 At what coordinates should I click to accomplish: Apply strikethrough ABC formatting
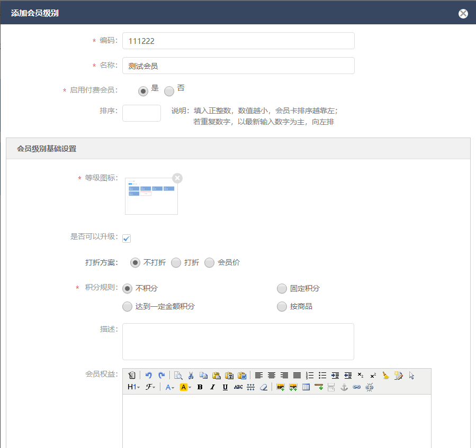(x=238, y=387)
